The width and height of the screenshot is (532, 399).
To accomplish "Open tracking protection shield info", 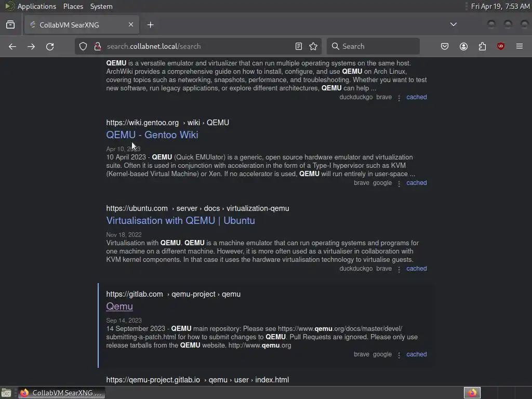I will tap(83, 46).
